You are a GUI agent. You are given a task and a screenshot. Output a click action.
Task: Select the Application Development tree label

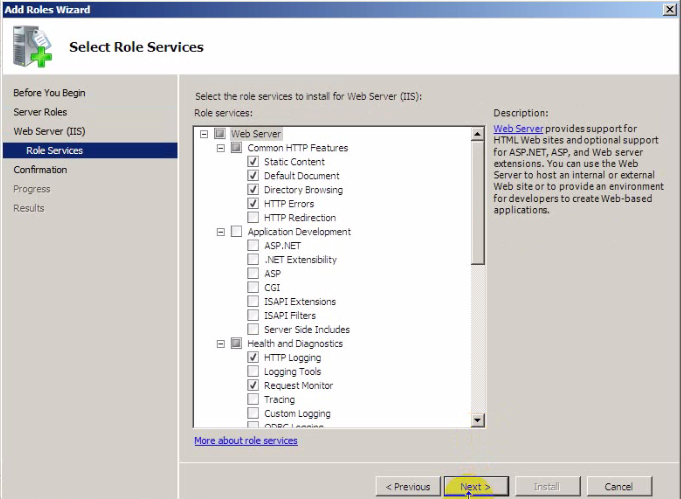tap(299, 231)
